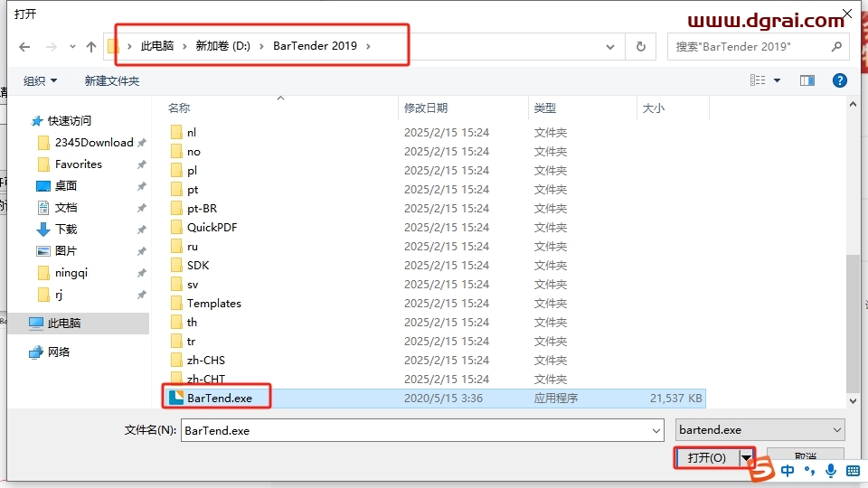Toggle the preview pane

(807, 80)
